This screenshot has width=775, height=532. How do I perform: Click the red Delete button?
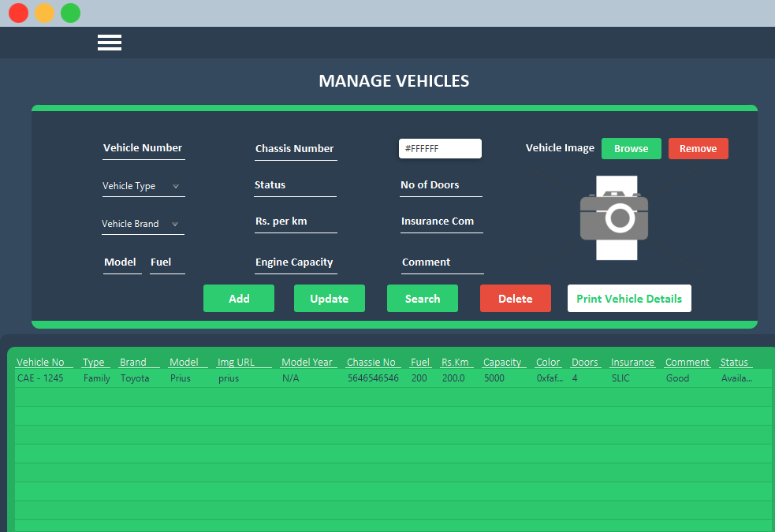point(516,299)
